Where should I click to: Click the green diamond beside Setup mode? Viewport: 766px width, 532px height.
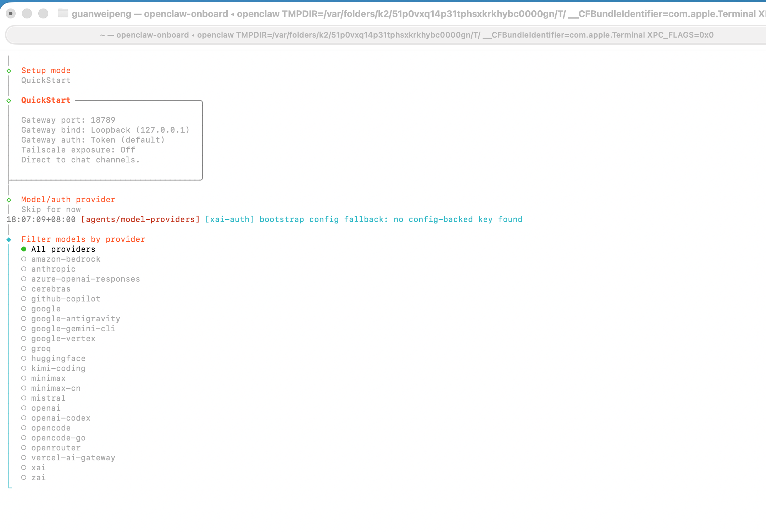coord(9,71)
